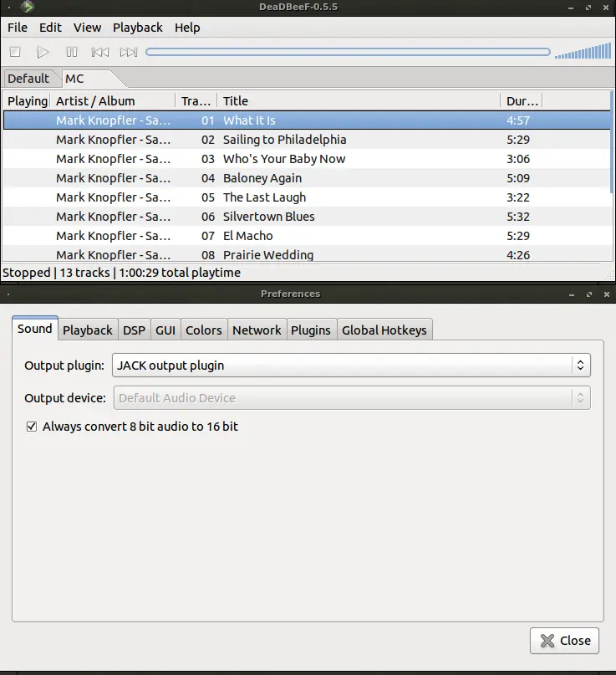Adjust the volume bars control

(x=583, y=51)
